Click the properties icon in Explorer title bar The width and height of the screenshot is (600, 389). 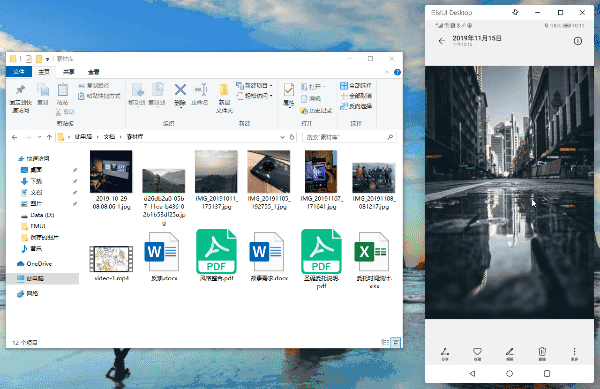pyautogui.click(x=29, y=59)
